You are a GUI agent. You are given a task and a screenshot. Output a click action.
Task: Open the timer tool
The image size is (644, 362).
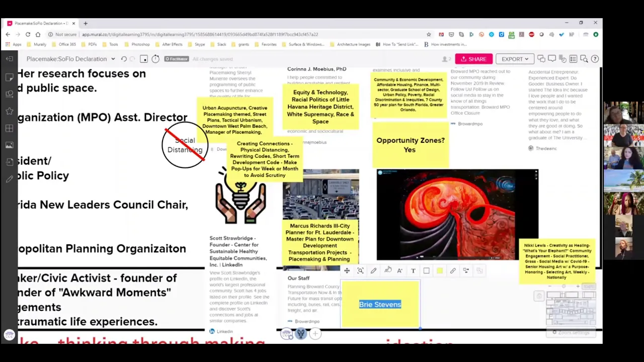click(x=155, y=59)
